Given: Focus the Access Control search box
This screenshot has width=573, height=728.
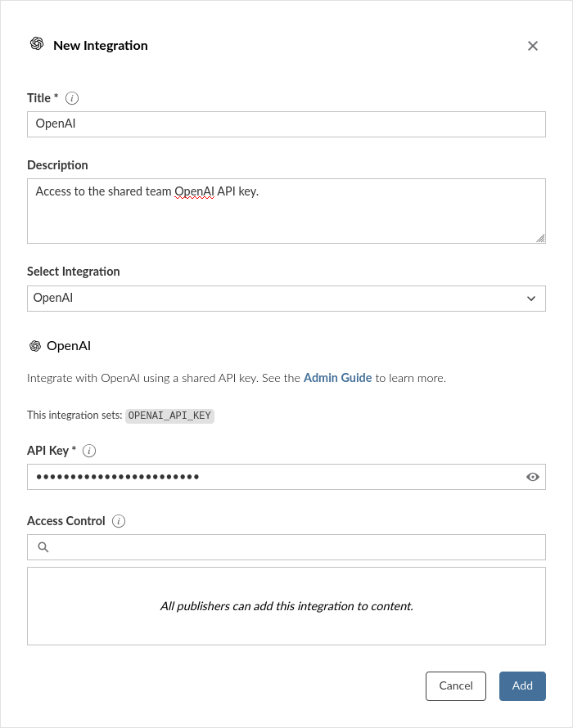Looking at the screenshot, I should 295,547.
